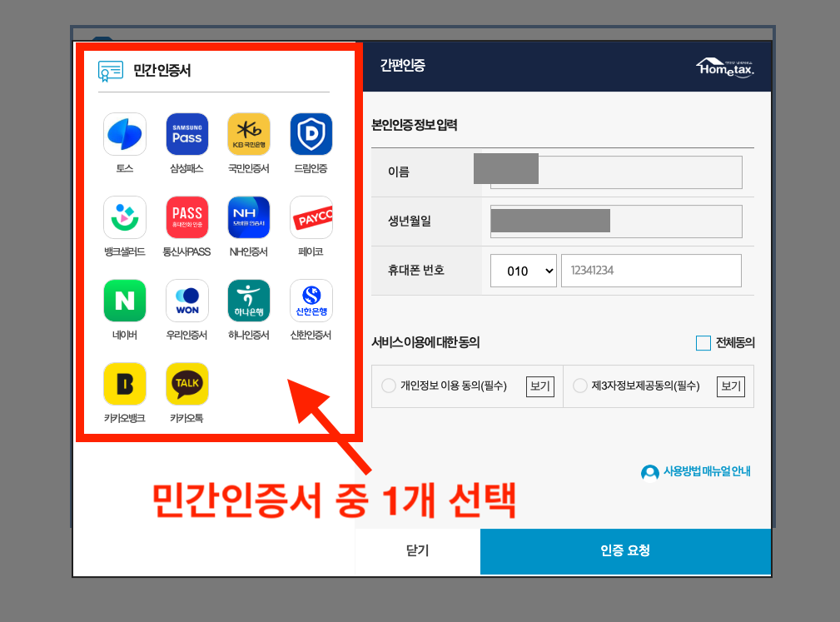Viewport: 840px width, 622px height.
Task: Choose 통신사PASS authentication
Action: (186, 216)
